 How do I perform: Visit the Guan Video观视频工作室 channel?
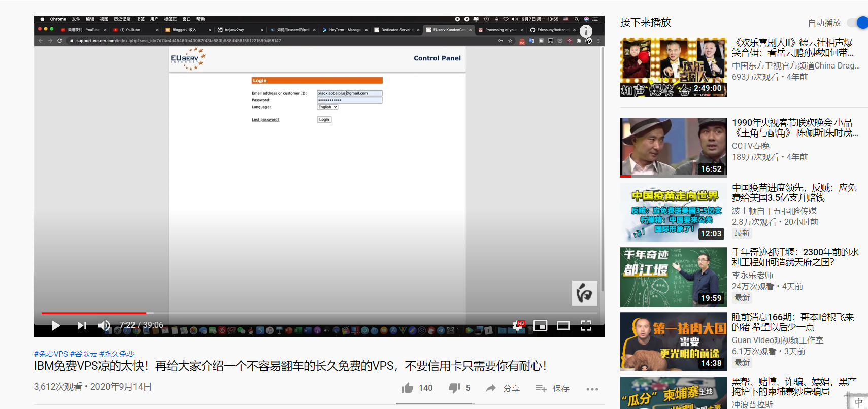[778, 340]
